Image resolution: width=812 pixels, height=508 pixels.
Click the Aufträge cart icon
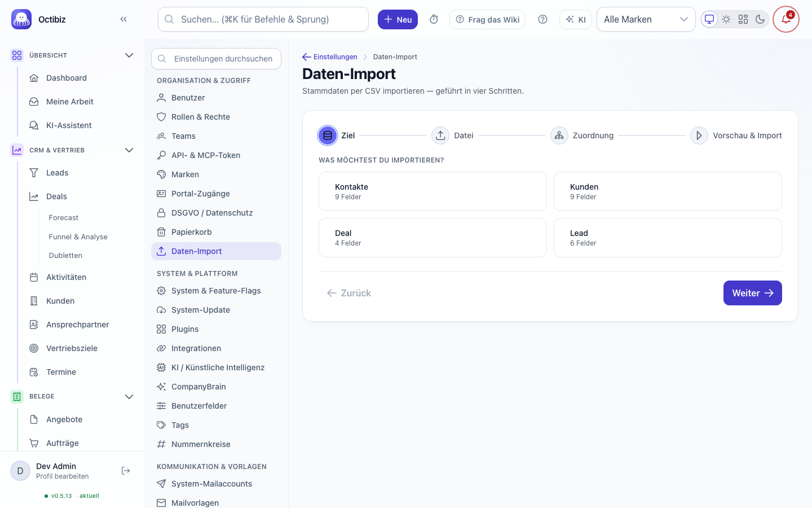pos(34,443)
